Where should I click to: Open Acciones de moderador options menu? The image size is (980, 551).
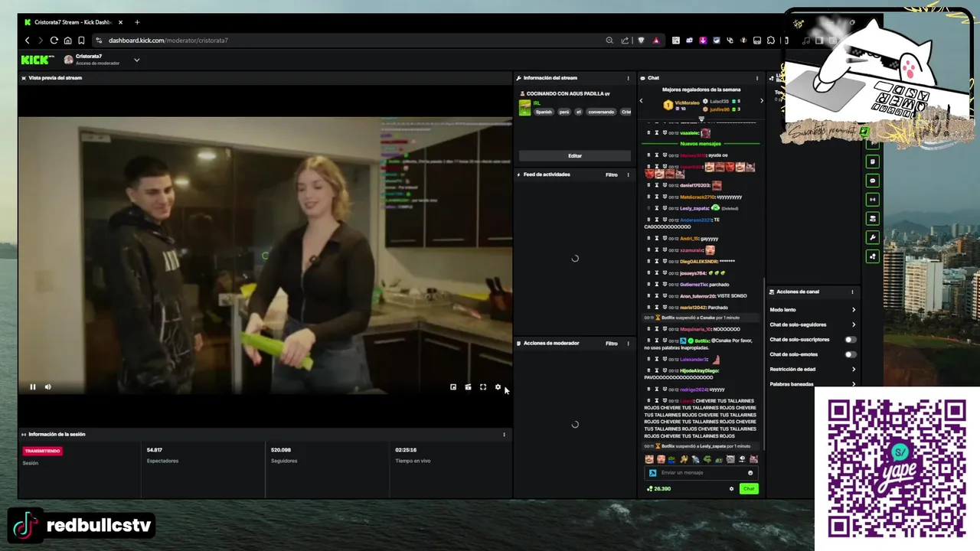tap(628, 344)
